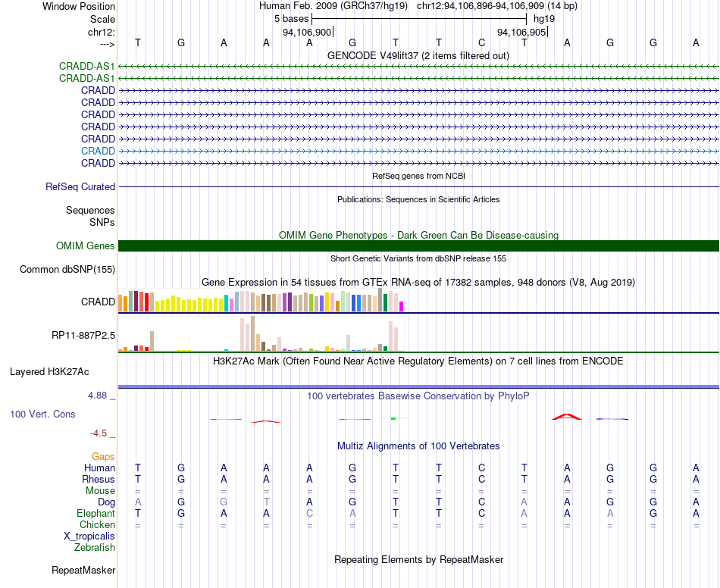
Task: Click the SNPs track label
Action: 102,222
